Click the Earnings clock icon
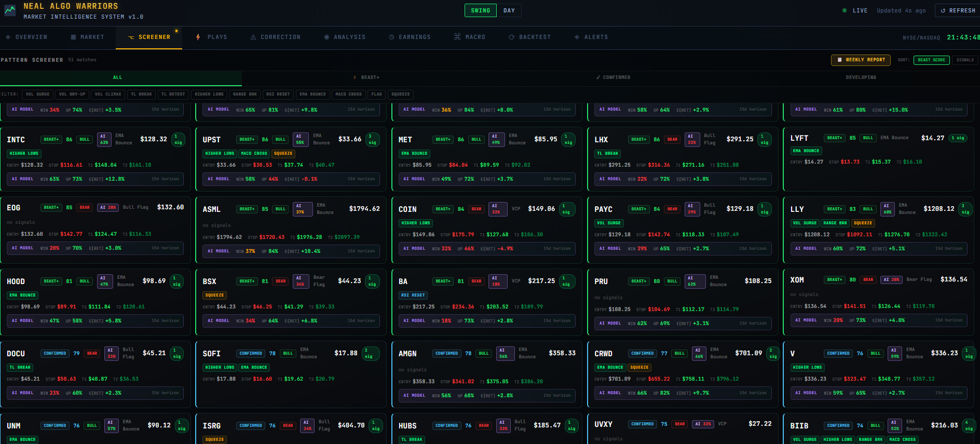This screenshot has height=444, width=980. click(x=391, y=37)
